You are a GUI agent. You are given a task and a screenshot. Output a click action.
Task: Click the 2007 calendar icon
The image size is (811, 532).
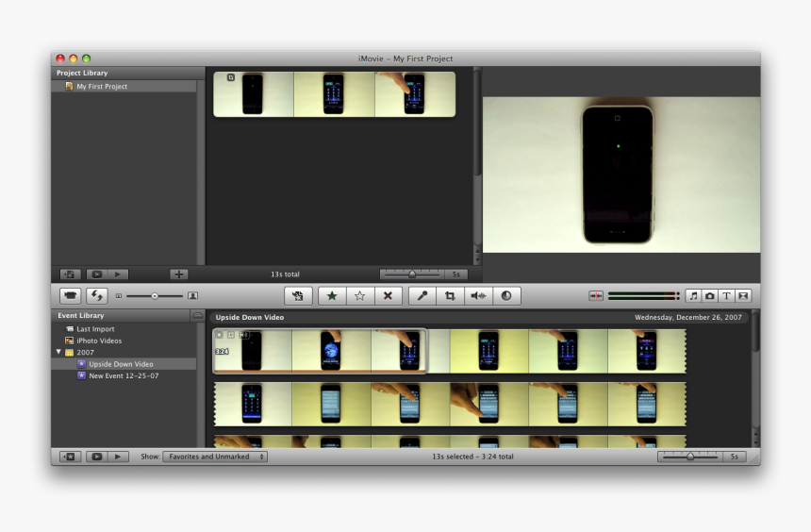pyautogui.click(x=69, y=353)
